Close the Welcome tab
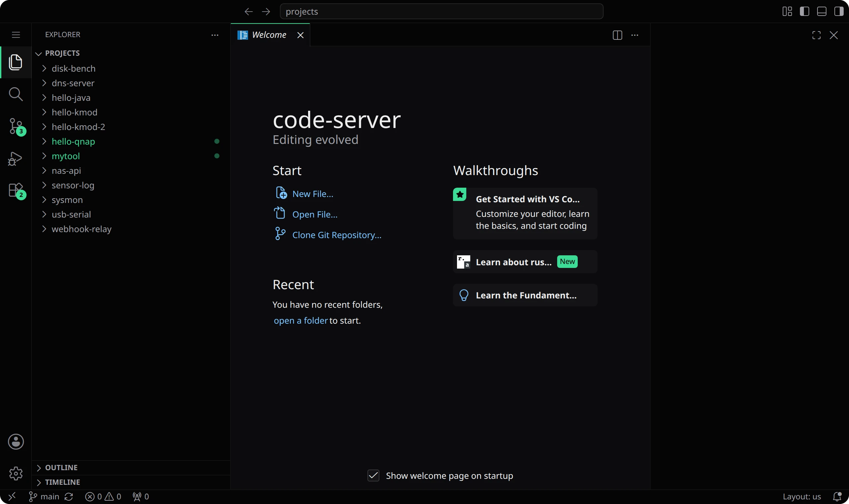The image size is (849, 504). (x=300, y=35)
